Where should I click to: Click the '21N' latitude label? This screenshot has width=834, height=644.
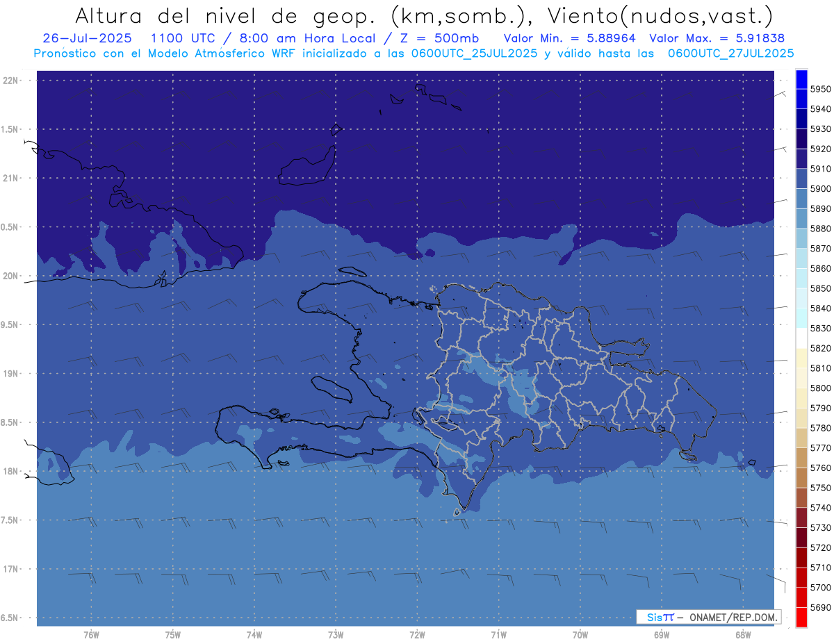pyautogui.click(x=12, y=179)
